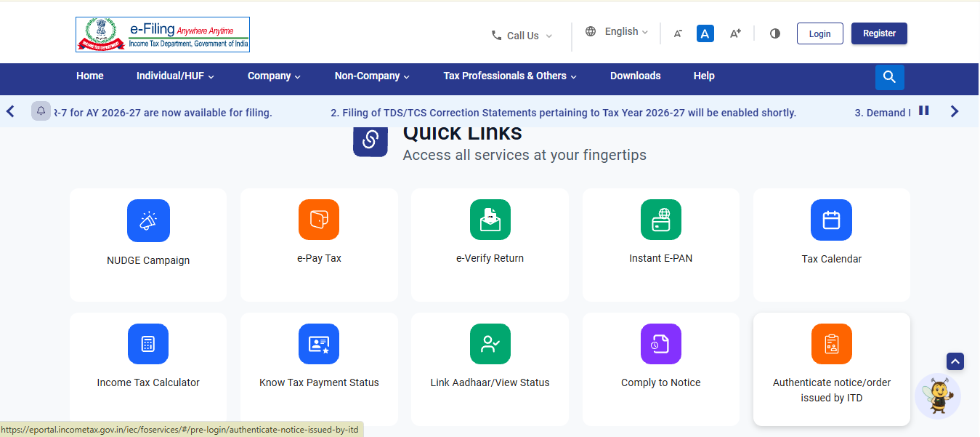Toggle high contrast mode icon

(x=775, y=33)
